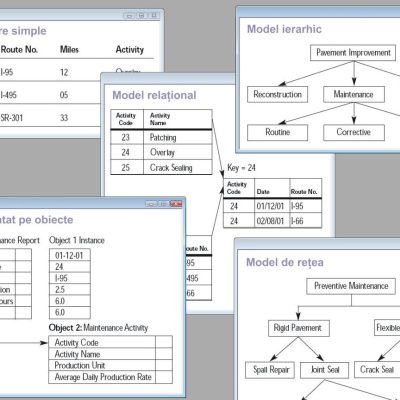Click the partially hidden '495' cell

coord(199,278)
